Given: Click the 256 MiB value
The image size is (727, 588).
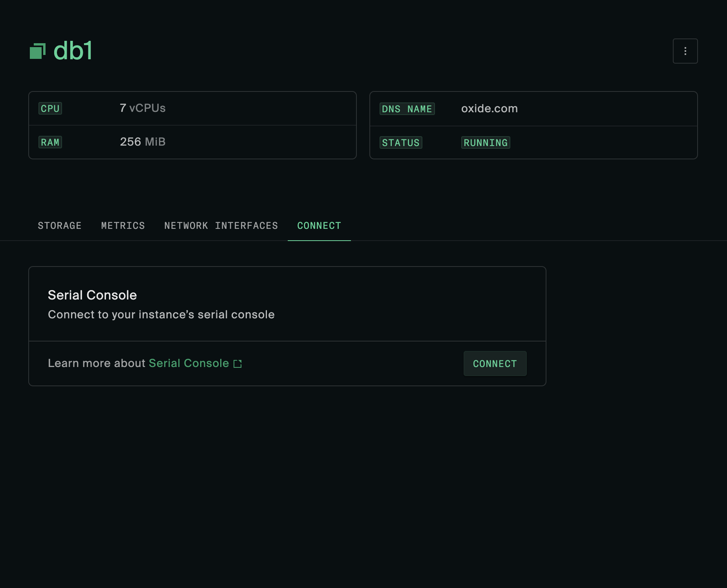Looking at the screenshot, I should (142, 142).
